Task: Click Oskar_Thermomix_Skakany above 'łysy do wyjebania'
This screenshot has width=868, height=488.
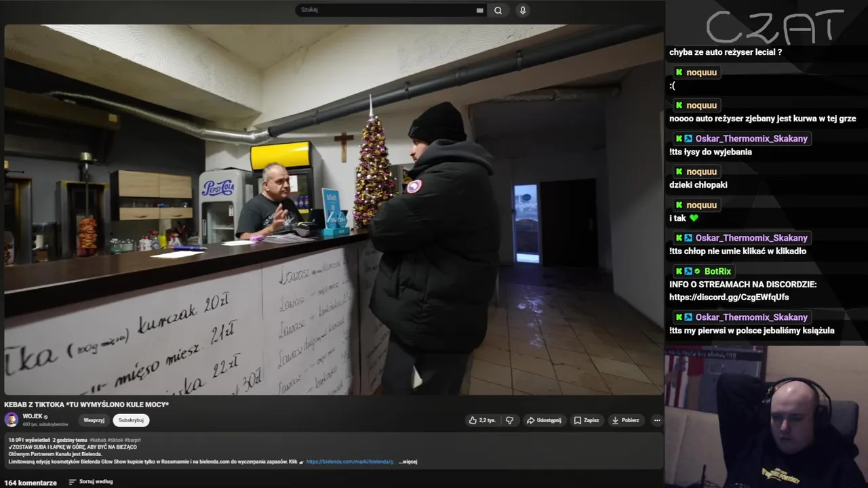Action: [751, 138]
